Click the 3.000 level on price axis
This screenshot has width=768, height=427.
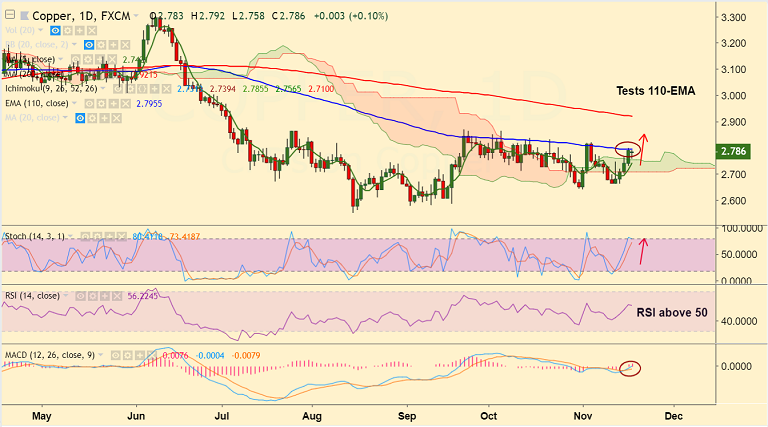pos(734,96)
